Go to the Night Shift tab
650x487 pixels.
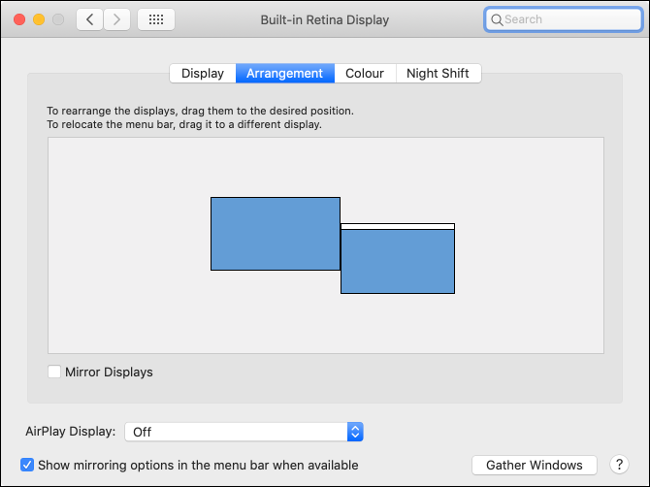tap(438, 73)
